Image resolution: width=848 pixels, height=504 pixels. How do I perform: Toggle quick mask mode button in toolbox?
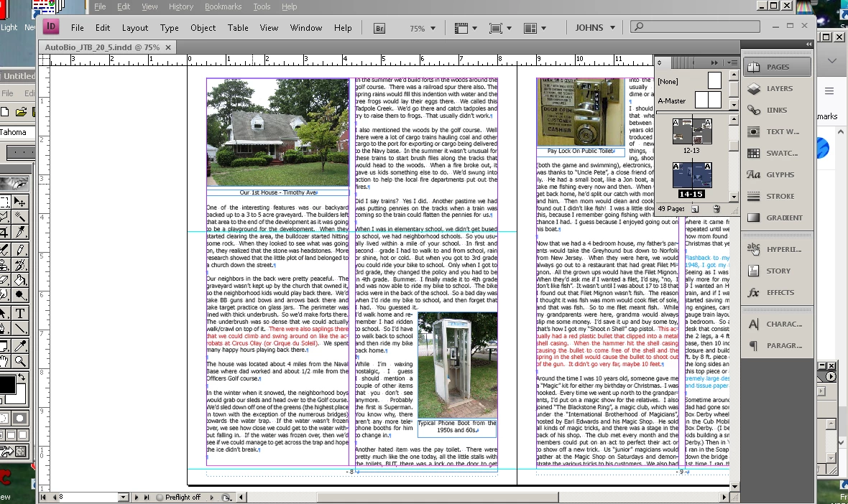pyautogui.click(x=19, y=419)
